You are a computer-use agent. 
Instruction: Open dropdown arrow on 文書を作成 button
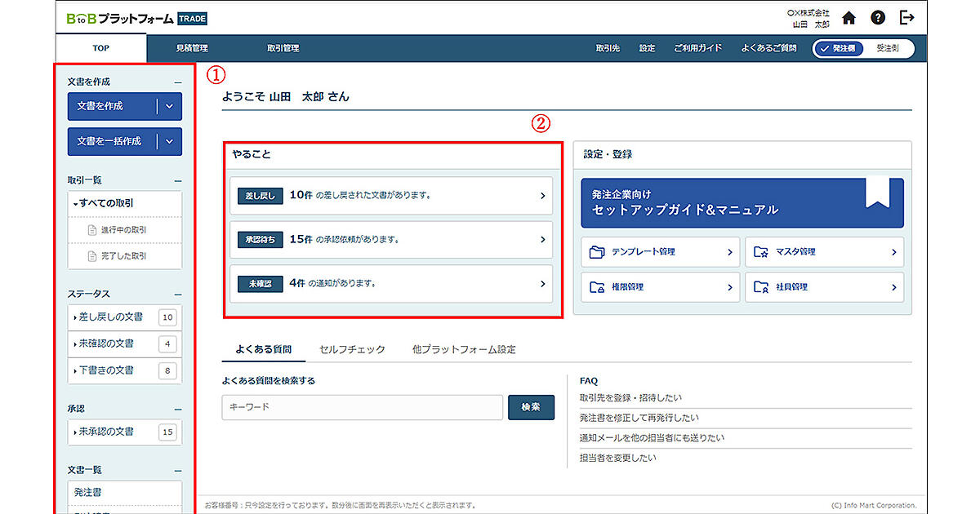pyautogui.click(x=169, y=106)
